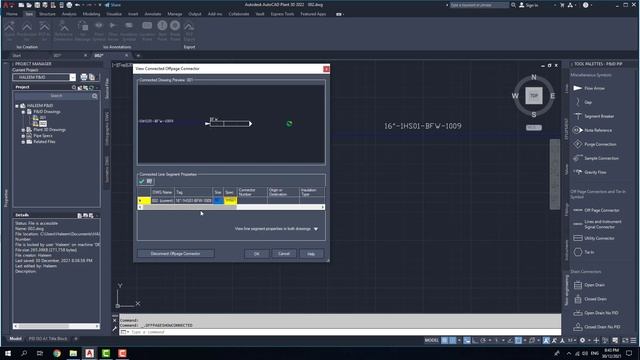Toggle grid display in status bar

444,340
